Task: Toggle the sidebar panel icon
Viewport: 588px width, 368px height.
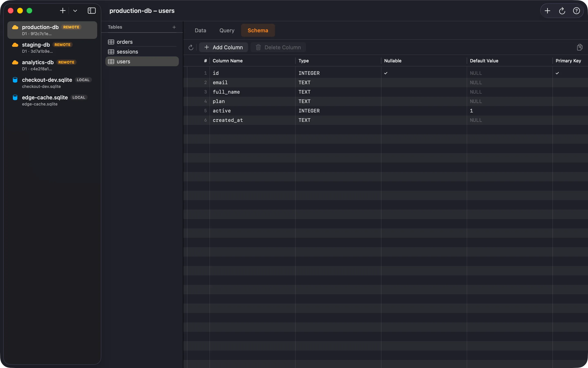Action: 92,11
